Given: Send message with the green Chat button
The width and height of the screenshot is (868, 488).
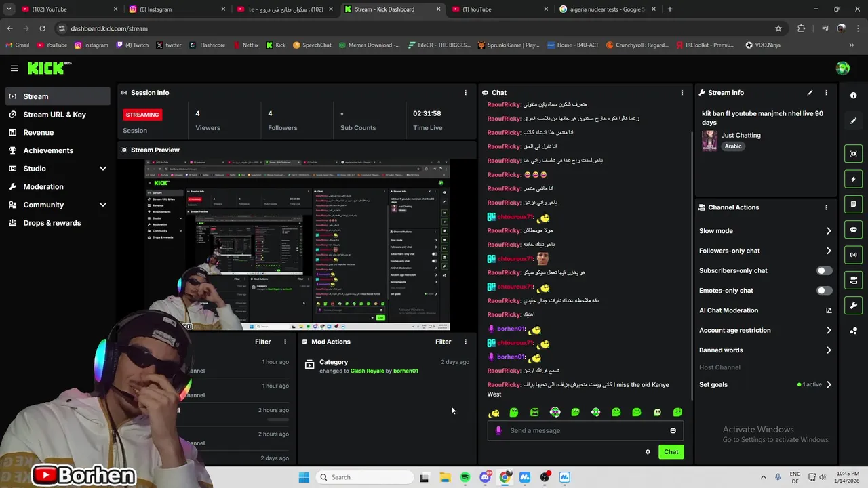Looking at the screenshot, I should (671, 452).
